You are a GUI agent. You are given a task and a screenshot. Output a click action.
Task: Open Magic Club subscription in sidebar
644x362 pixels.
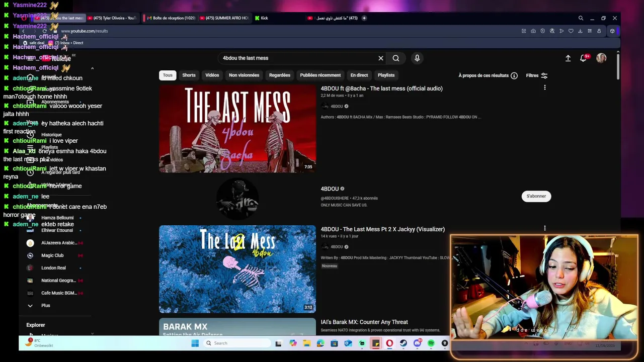pyautogui.click(x=52, y=255)
